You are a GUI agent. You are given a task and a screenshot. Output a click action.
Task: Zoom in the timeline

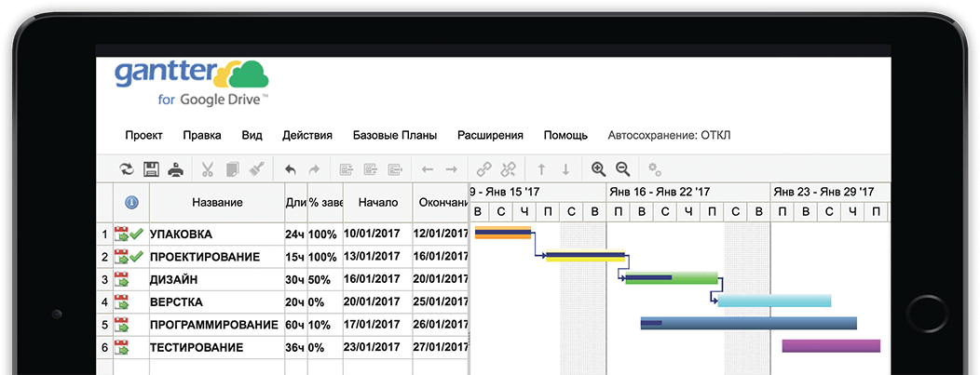[x=599, y=169]
